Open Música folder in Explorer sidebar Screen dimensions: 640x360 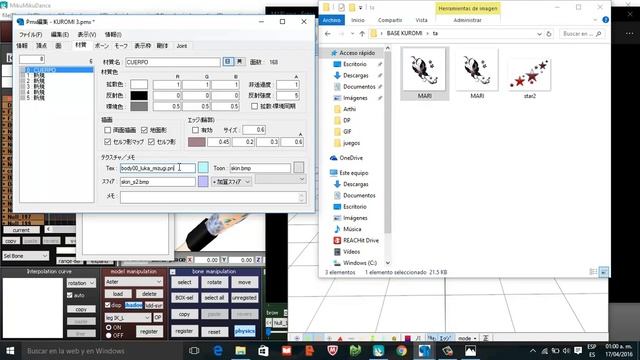pos(347,229)
